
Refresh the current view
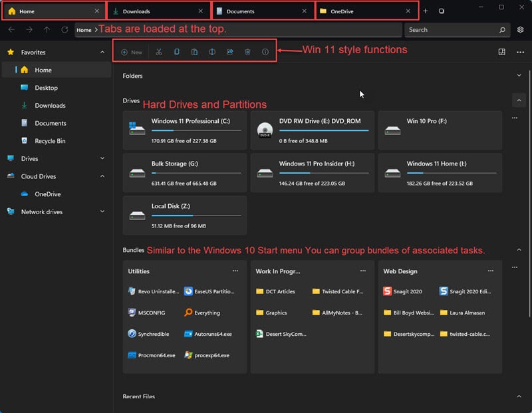65,30
